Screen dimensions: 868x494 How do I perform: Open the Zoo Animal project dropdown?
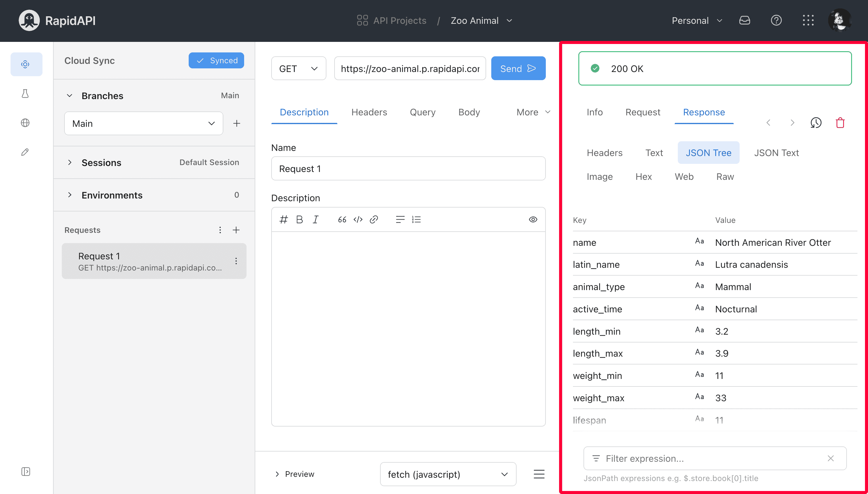tap(481, 21)
